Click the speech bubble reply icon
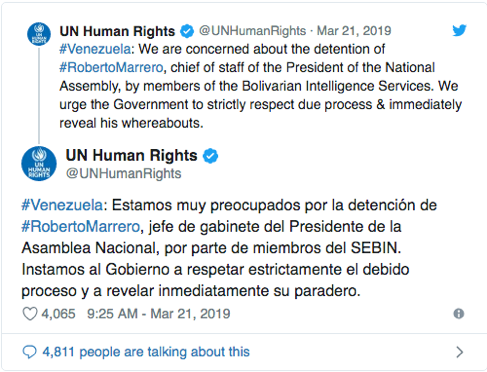The image size is (487, 372). [x=29, y=352]
